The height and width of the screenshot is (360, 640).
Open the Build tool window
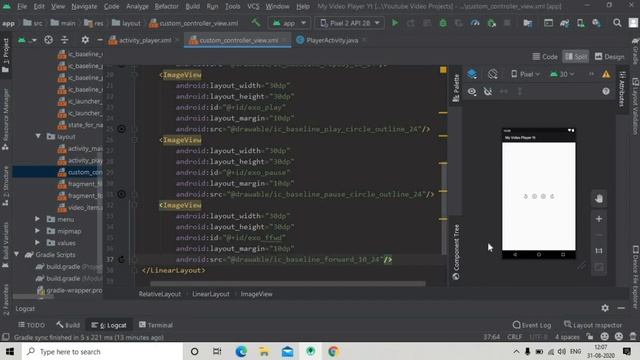click(68, 325)
